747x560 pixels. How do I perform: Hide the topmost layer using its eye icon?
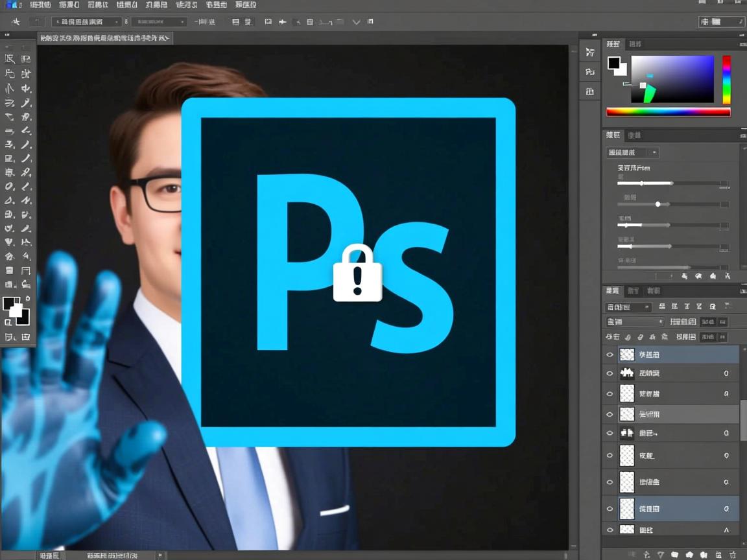[x=610, y=355]
